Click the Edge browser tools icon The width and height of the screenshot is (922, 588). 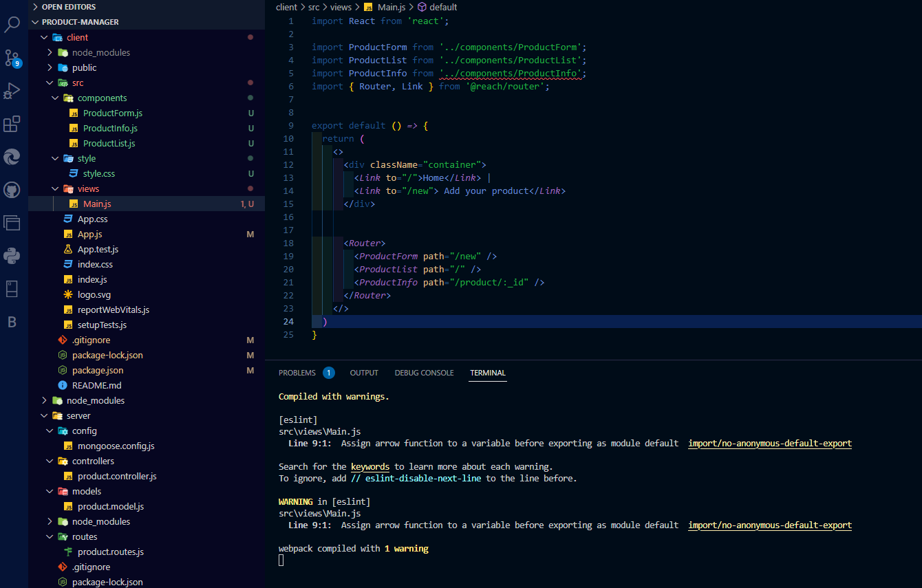14,157
